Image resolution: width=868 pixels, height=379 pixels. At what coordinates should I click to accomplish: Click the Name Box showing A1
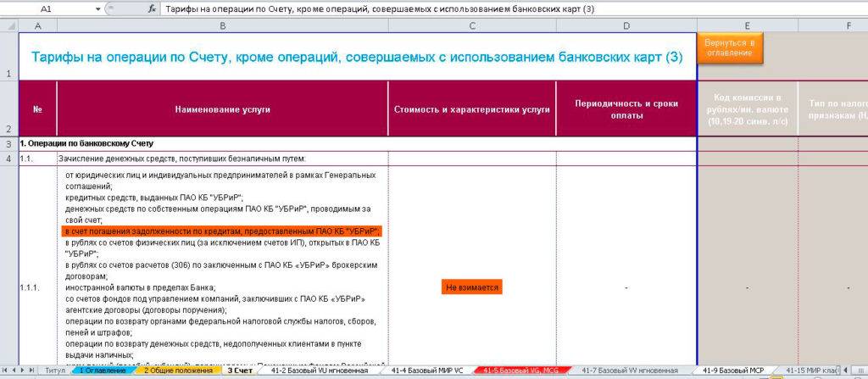pos(47,8)
